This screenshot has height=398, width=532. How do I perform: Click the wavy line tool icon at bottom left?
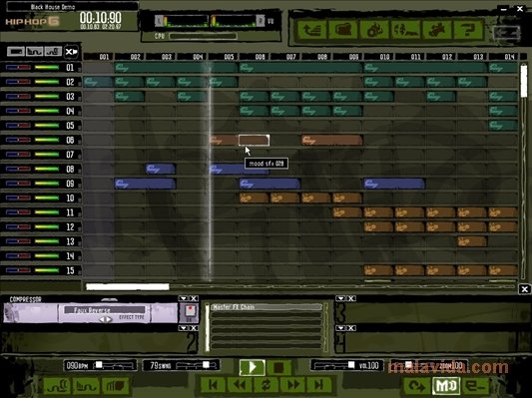coord(57,385)
